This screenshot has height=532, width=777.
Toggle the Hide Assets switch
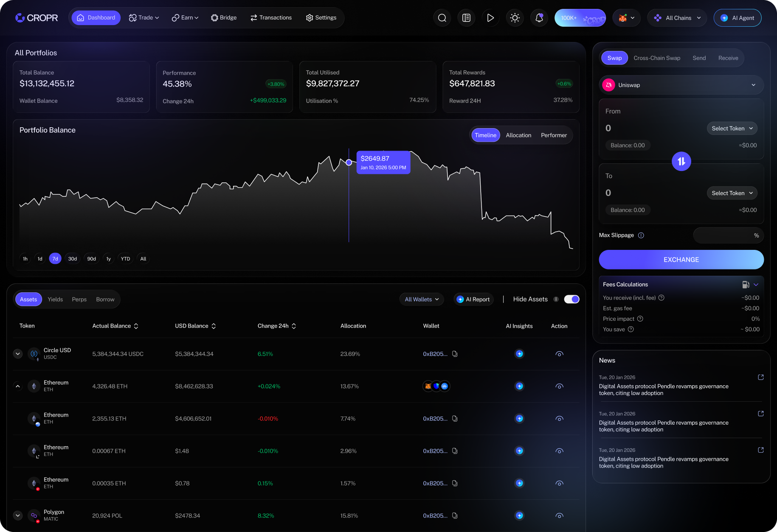click(571, 300)
